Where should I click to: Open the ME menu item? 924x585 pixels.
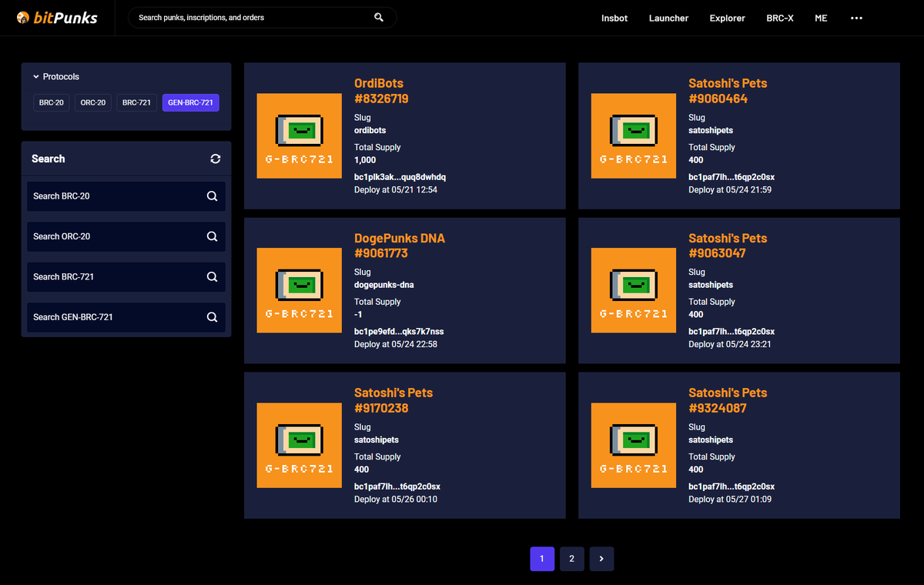pos(821,18)
